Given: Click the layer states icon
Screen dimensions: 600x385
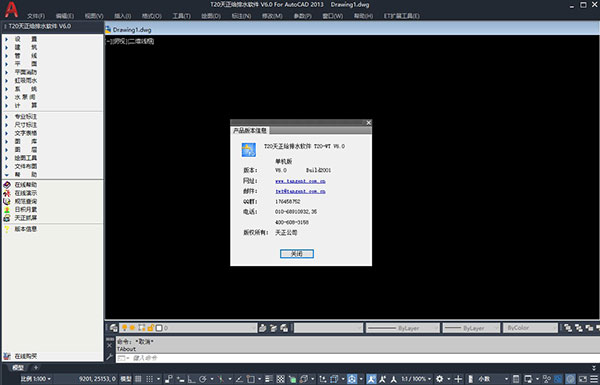Looking at the screenshot, I should click(x=284, y=328).
